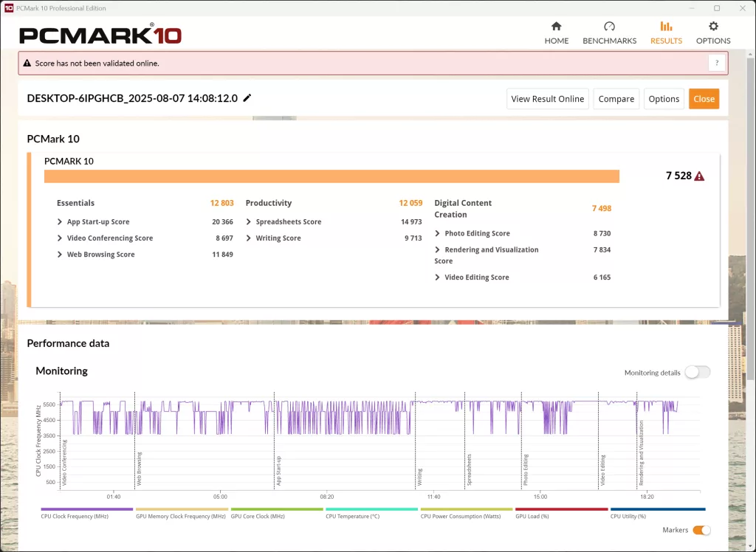The height and width of the screenshot is (552, 756).
Task: Click the Compare button
Action: click(x=616, y=99)
